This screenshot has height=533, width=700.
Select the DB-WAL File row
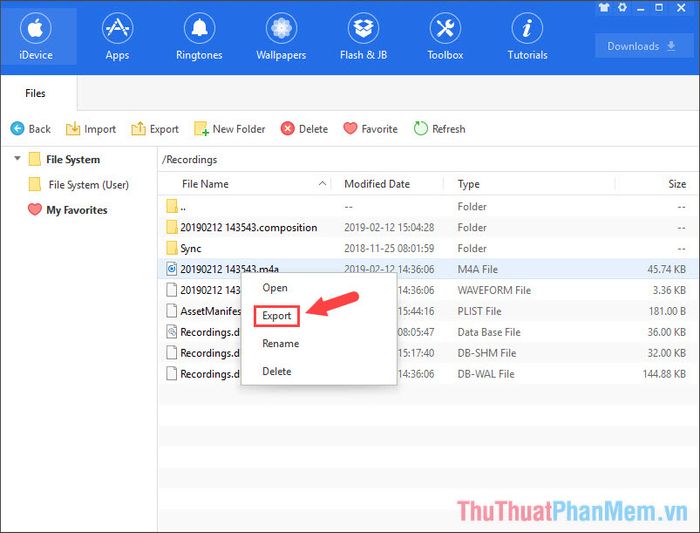428,374
